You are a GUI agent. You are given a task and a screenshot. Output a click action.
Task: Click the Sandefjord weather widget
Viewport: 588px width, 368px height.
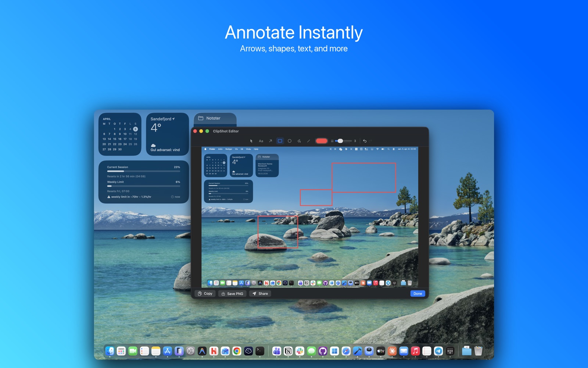click(x=168, y=134)
